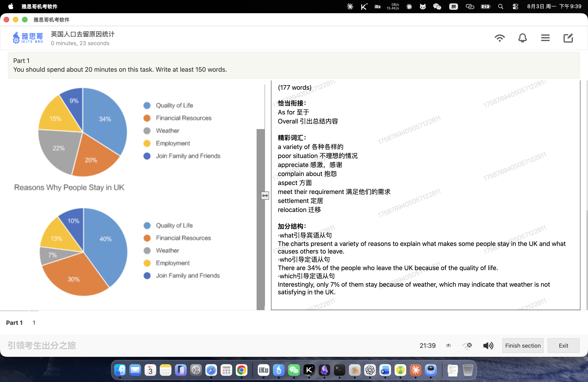Click the IELTS Bro logo
This screenshot has width=588, height=382.
pyautogui.click(x=28, y=38)
